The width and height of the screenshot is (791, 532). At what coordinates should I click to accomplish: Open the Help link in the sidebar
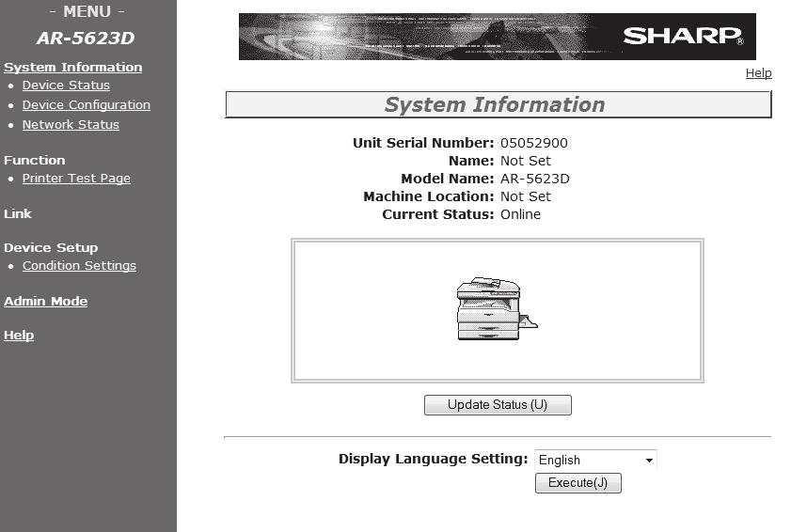tap(19, 336)
